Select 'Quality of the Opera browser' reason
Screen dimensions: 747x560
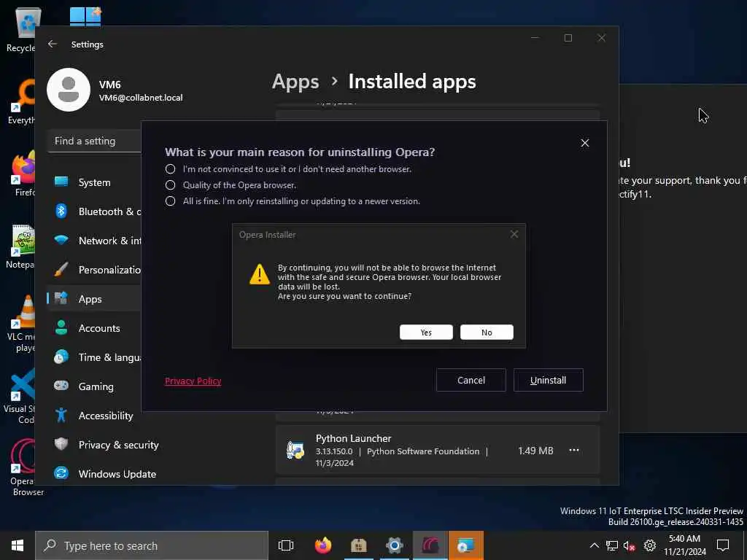[170, 184]
